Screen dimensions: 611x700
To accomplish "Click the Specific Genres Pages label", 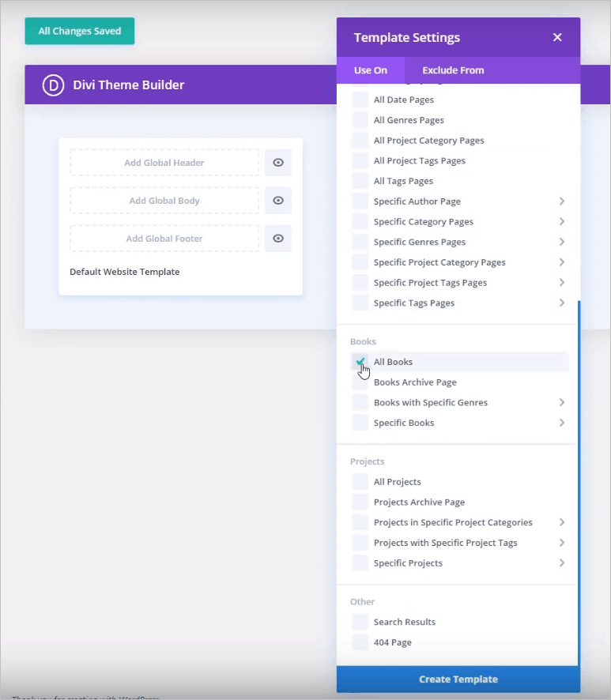I will pyautogui.click(x=420, y=242).
